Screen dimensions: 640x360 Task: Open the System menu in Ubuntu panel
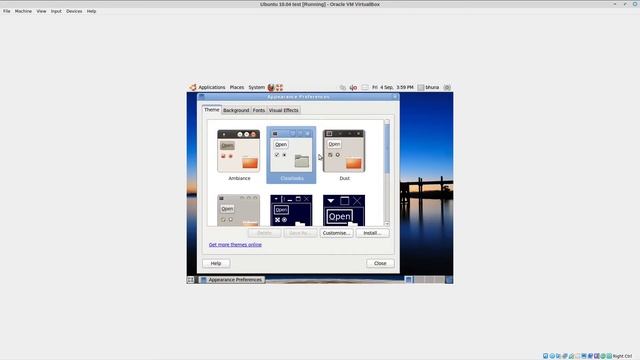click(256, 87)
